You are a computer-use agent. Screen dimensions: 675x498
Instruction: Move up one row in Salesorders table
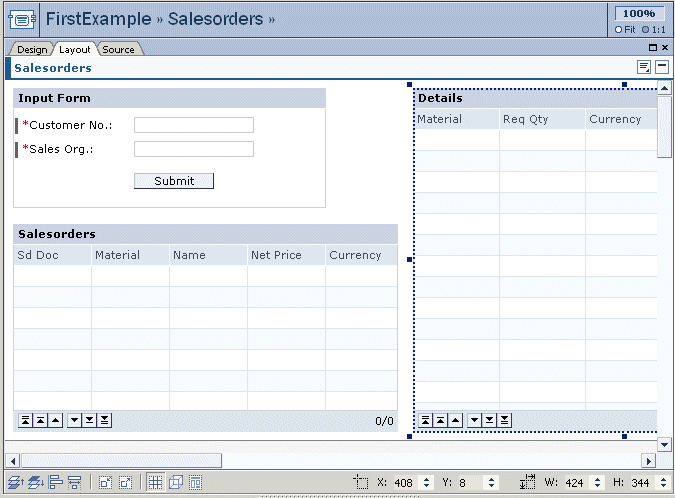[56, 420]
